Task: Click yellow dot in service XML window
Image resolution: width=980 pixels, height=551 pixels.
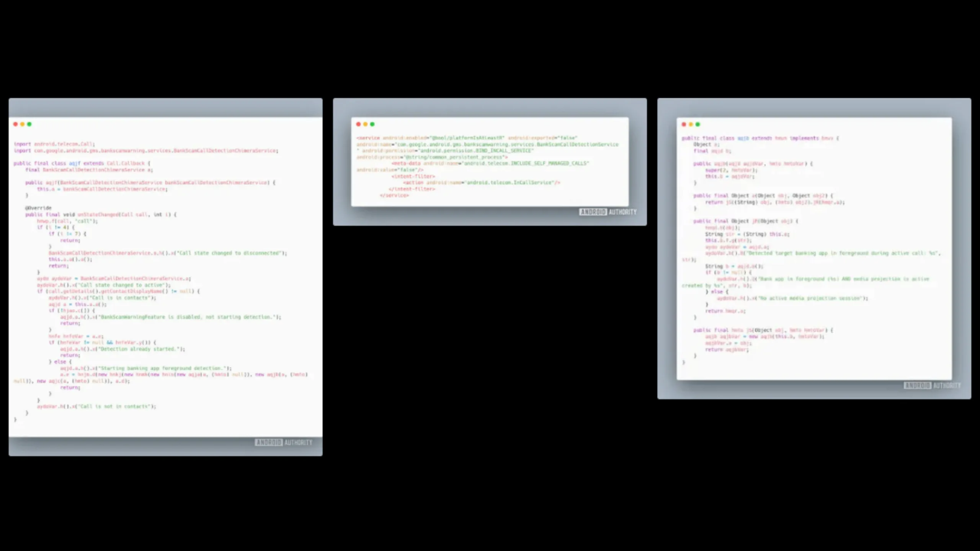Action: pyautogui.click(x=365, y=124)
